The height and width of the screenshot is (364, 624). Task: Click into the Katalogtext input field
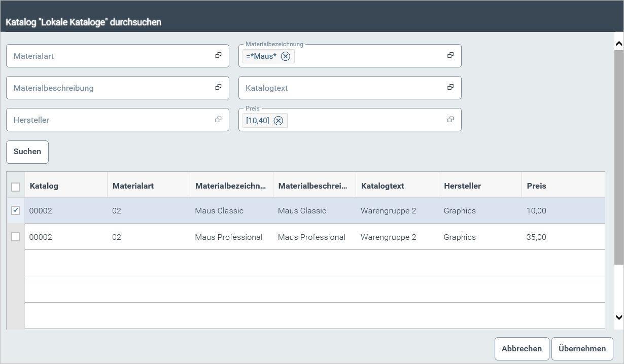[x=340, y=88]
